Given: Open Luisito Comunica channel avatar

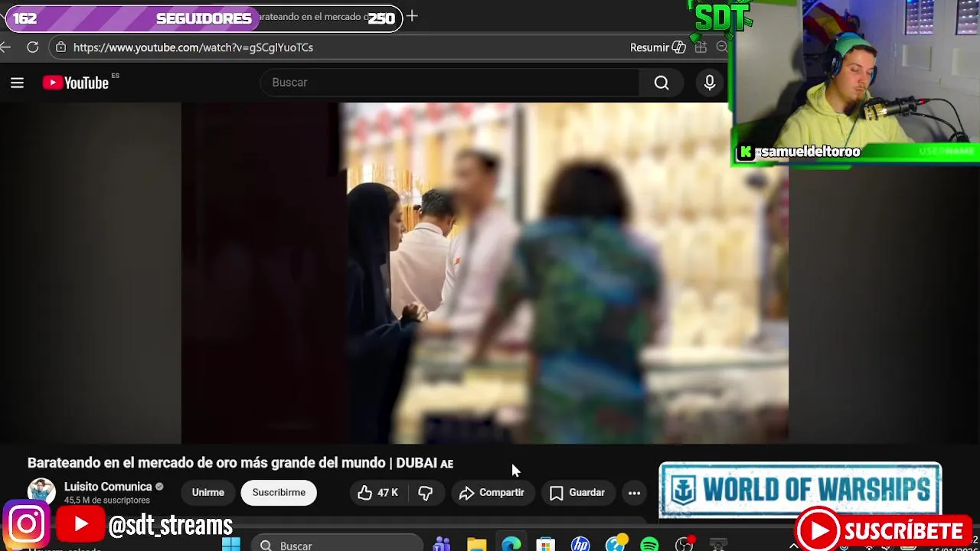Looking at the screenshot, I should (x=41, y=492).
